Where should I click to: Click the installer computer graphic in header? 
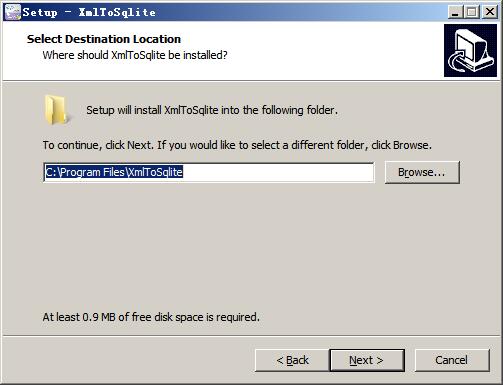pyautogui.click(x=470, y=51)
